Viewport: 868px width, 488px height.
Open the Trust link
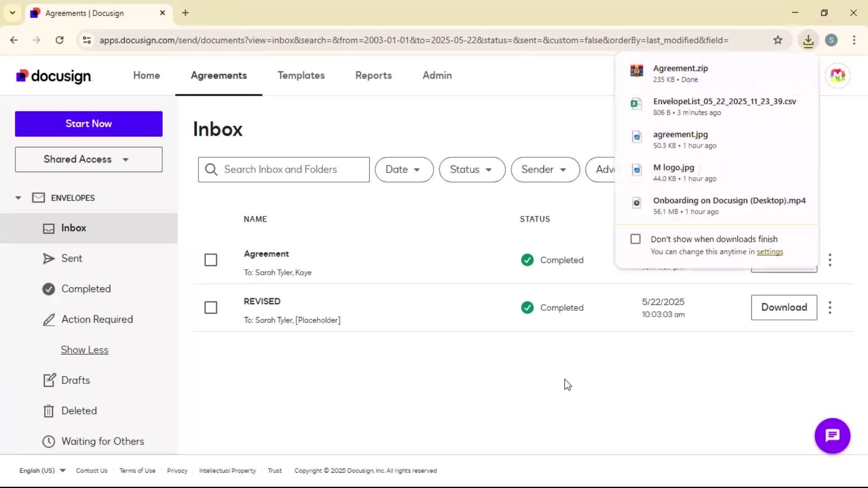tap(275, 470)
